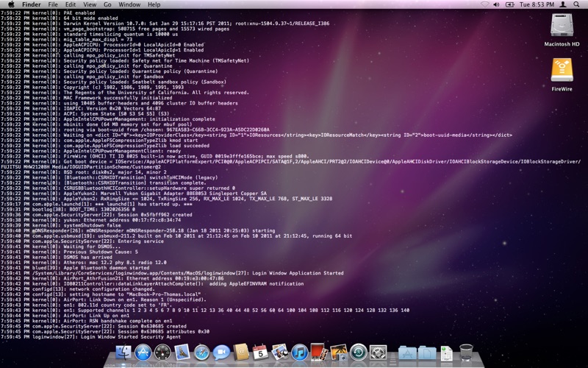Open Time Machine in the Dock
The width and height of the screenshot is (588, 368).
(359, 353)
